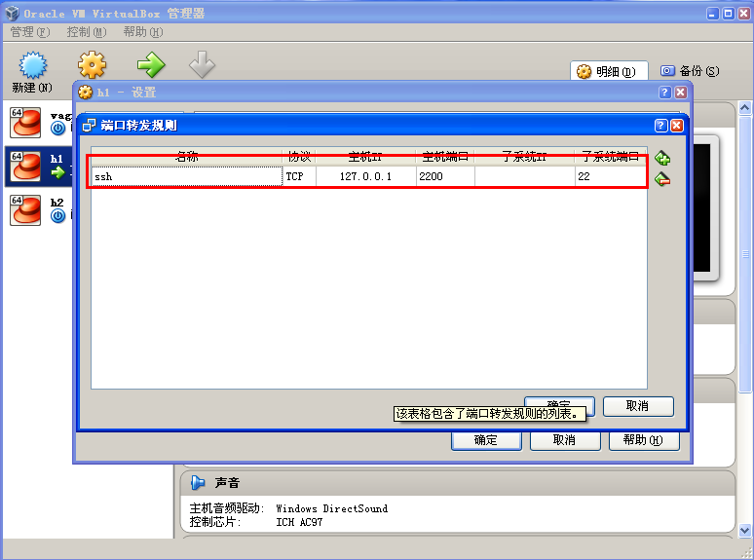
Task: Click the help question mark in 端口转发规则 title bar
Action: [x=660, y=126]
